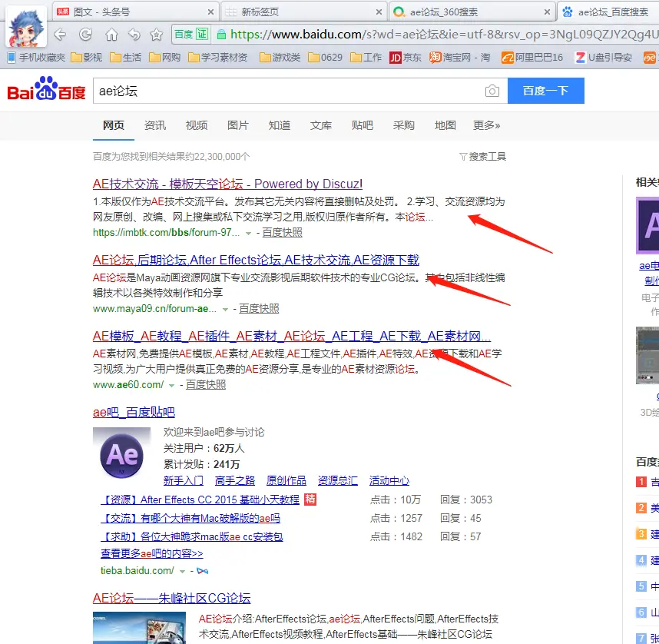Switch to the 图片 search tab
Image resolution: width=659 pixels, height=644 pixels.
pos(238,125)
